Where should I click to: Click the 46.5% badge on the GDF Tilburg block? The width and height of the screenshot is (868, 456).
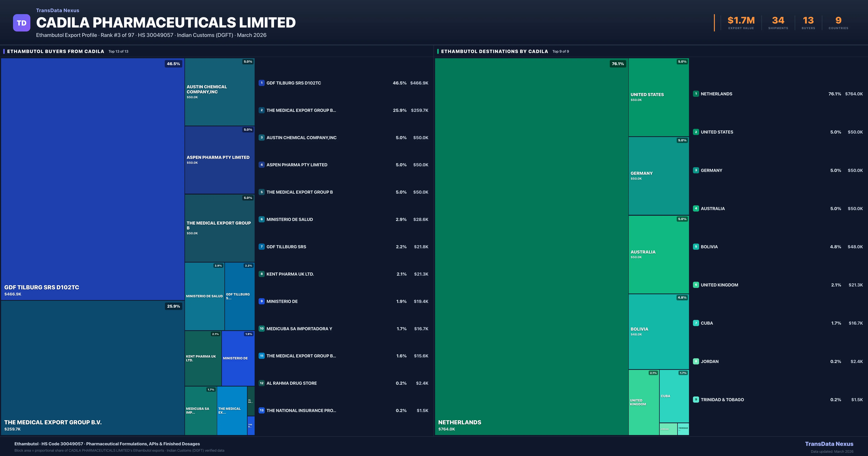pyautogui.click(x=173, y=64)
